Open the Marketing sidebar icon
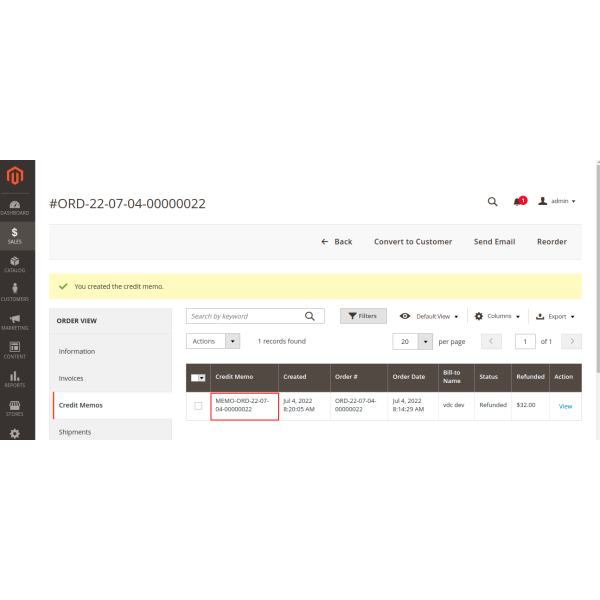 coord(15,322)
